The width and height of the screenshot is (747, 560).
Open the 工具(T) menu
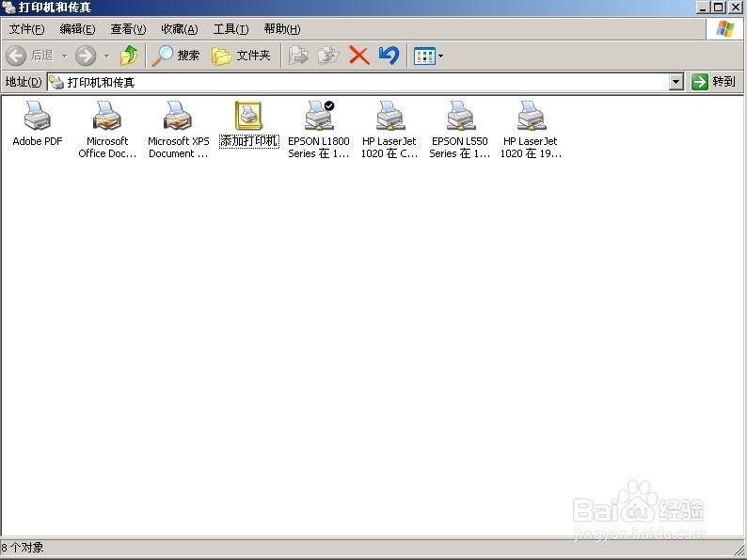(230, 29)
